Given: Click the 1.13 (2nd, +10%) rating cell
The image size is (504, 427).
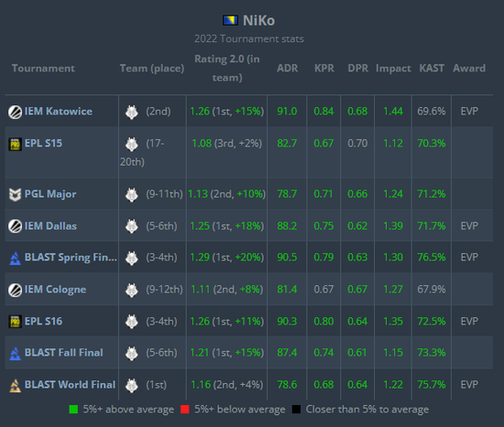Looking at the screenshot, I should [x=227, y=194].
